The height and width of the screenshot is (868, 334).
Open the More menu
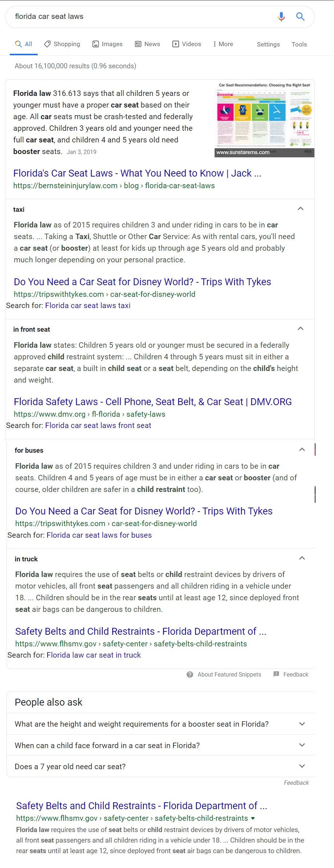click(223, 44)
